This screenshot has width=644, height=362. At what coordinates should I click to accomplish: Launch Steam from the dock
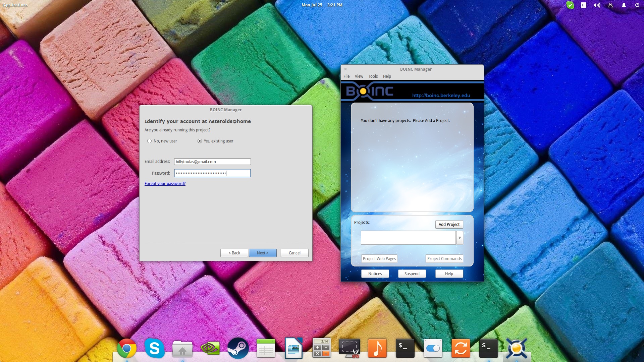coord(238,349)
